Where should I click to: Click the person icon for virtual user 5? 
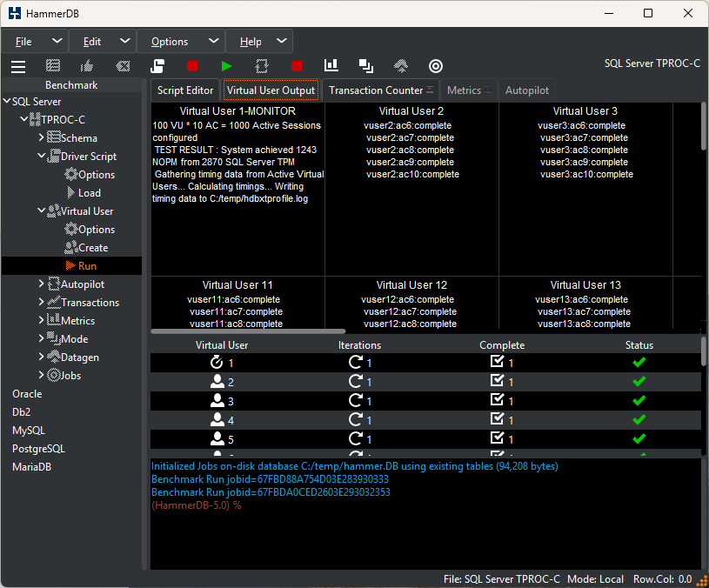click(x=217, y=438)
